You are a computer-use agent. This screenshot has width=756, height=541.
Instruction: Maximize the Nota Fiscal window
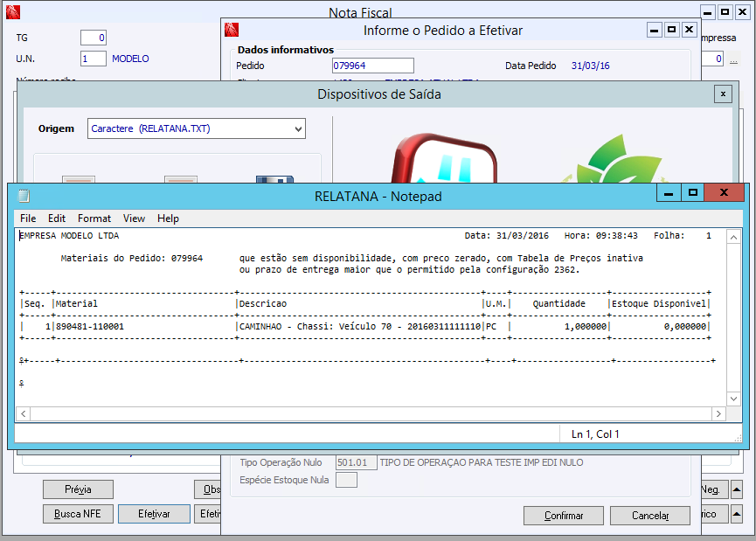(725, 12)
